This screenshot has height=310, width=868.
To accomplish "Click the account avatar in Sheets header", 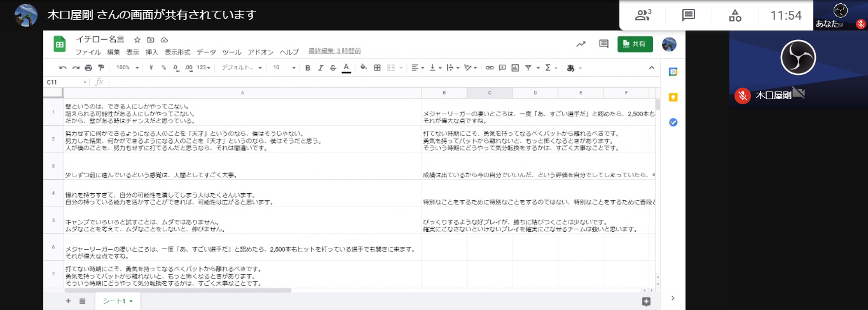I will click(669, 44).
